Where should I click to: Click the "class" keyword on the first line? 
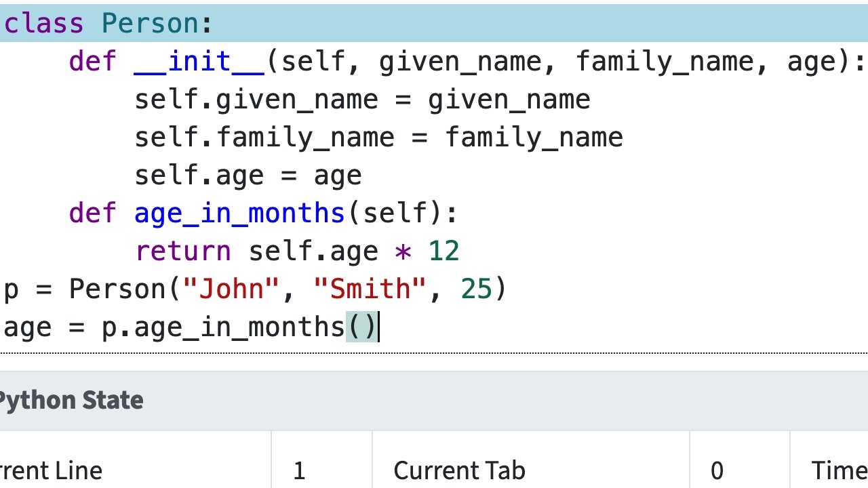click(44, 24)
